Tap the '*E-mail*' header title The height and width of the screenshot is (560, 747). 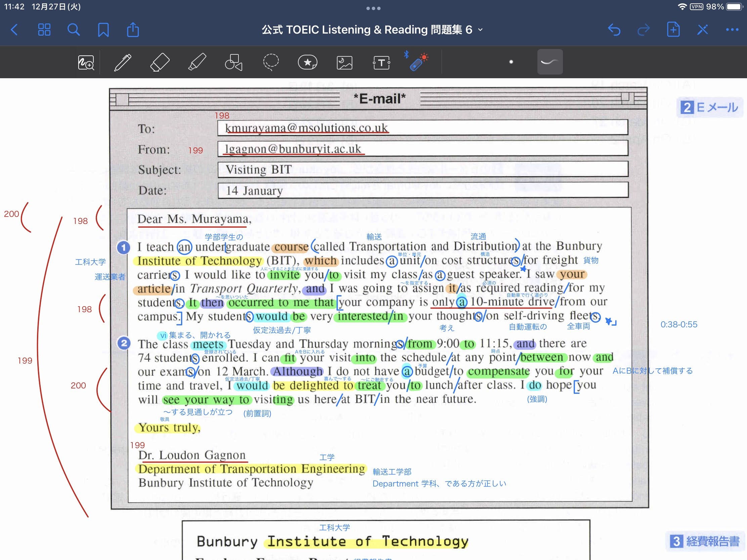(380, 99)
